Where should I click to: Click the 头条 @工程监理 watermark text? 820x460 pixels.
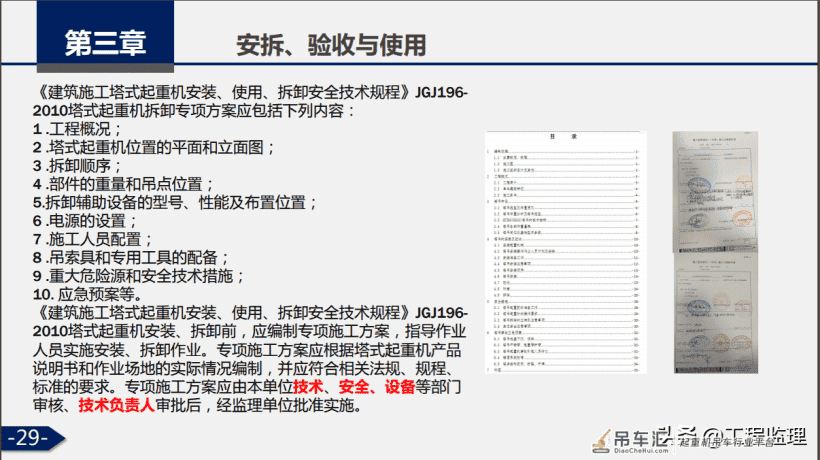click(731, 435)
